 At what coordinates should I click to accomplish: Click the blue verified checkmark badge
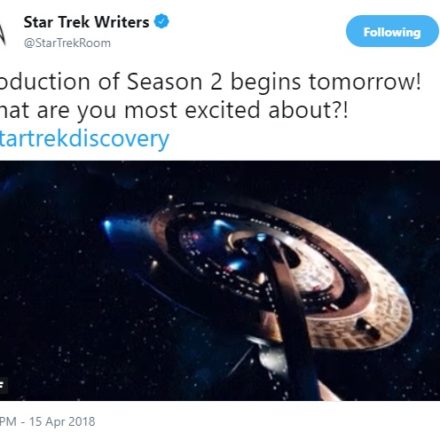click(162, 22)
